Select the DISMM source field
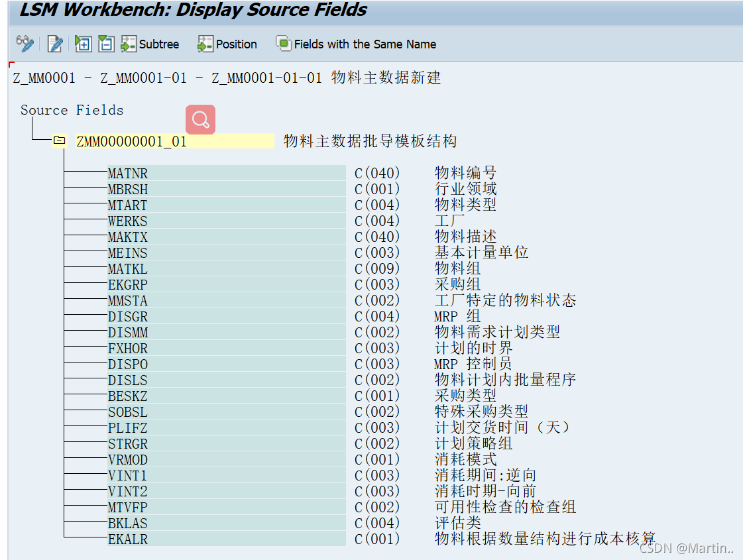 [227, 332]
